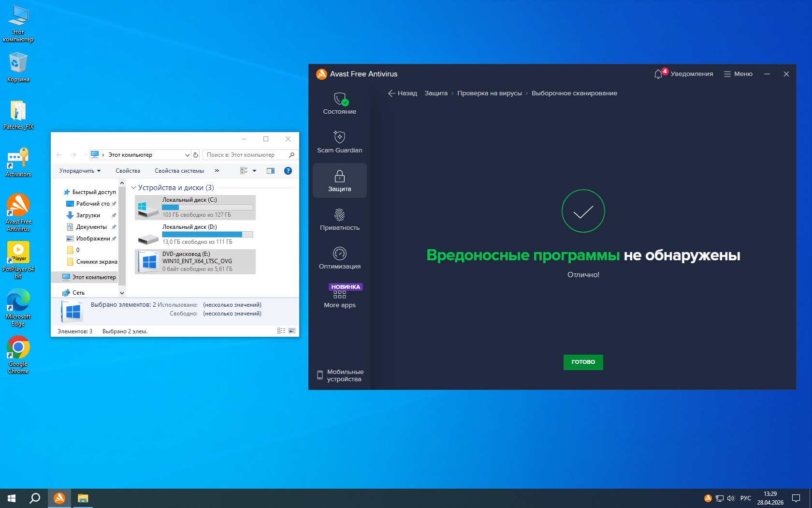
Task: Open the address bar history dropdown
Action: point(187,155)
